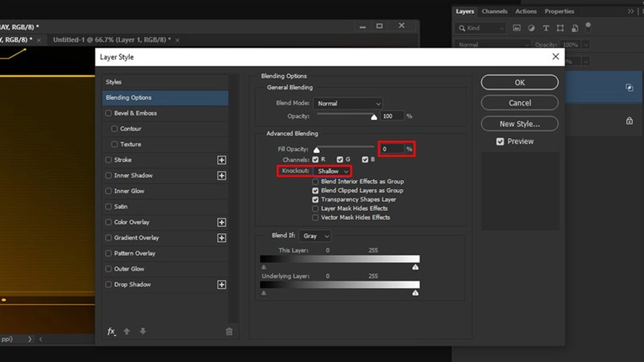Screen dimensions: 644x362
Task: Click This Layer black point slider
Action: 264,267
